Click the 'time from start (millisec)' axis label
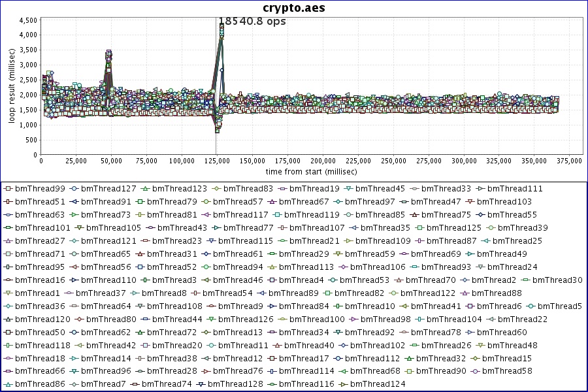This screenshot has height=392, width=588. [x=311, y=171]
